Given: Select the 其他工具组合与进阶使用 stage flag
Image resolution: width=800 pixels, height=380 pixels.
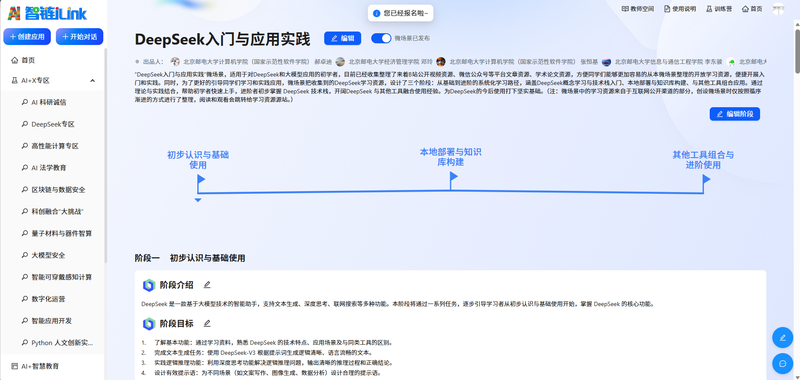Looking at the screenshot, I should [x=706, y=180].
